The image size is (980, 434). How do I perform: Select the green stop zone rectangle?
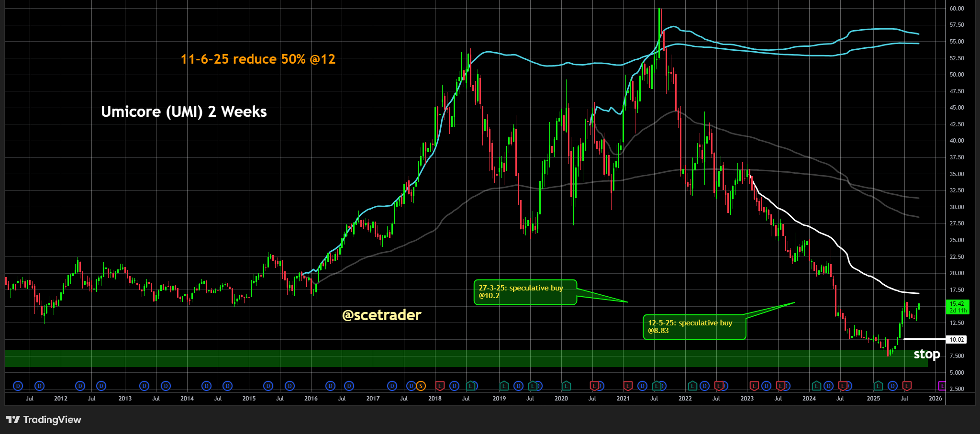pyautogui.click(x=431, y=359)
